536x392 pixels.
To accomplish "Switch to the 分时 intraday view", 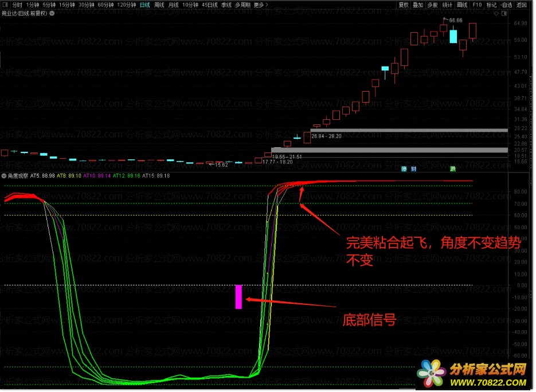I will [x=17, y=5].
